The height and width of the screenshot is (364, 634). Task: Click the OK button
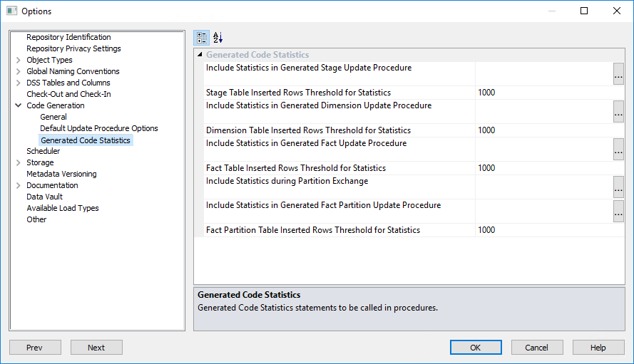tap(476, 348)
